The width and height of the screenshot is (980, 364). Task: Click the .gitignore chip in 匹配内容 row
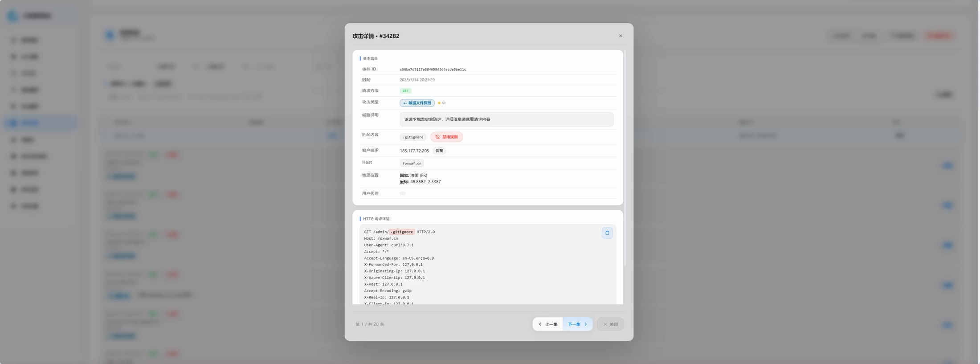point(413,137)
